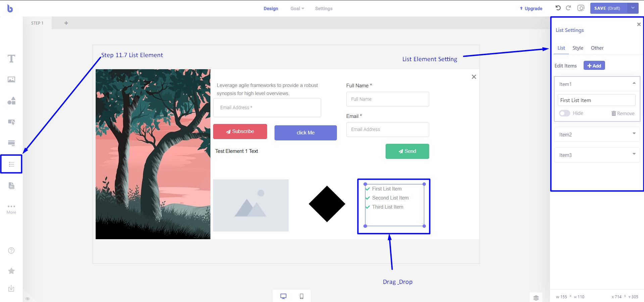Viewport: 644px width, 302px height.
Task: Select the List element tool in sidebar
Action: coord(11,164)
